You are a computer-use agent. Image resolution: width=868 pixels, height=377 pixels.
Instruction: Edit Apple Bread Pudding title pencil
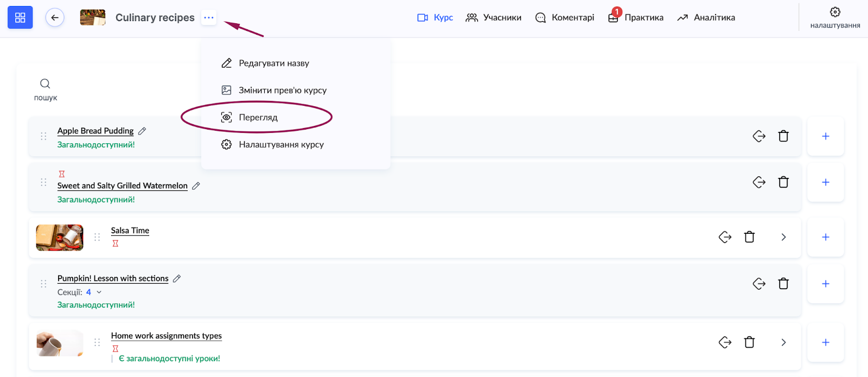click(x=142, y=131)
